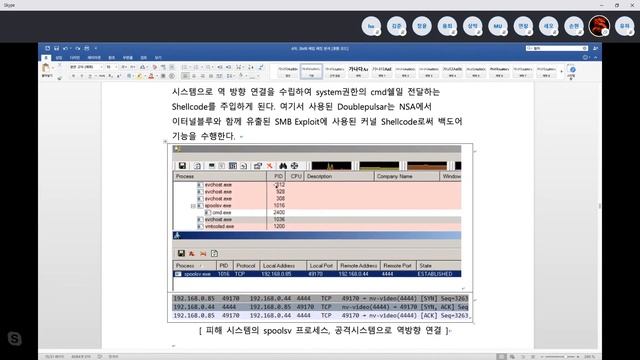Open the 레이아웃 (Layout) ribbon tab
Viewport: 640px width, 360px height.
[x=94, y=58]
